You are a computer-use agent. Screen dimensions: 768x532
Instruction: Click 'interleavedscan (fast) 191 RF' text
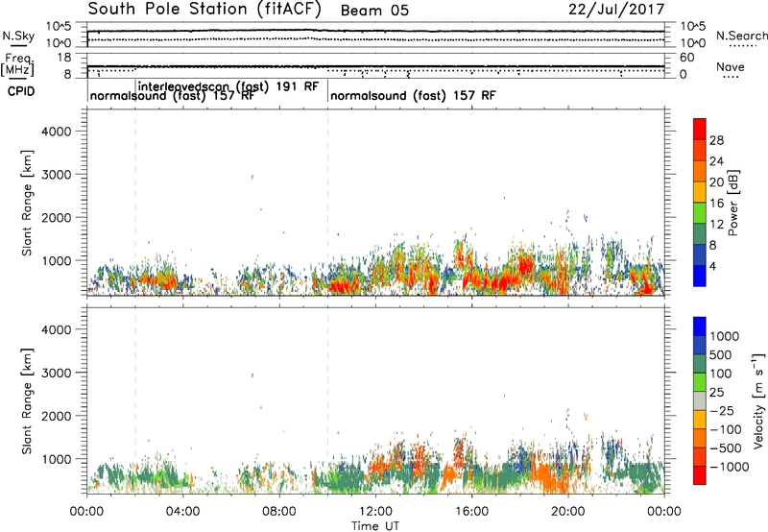click(228, 86)
